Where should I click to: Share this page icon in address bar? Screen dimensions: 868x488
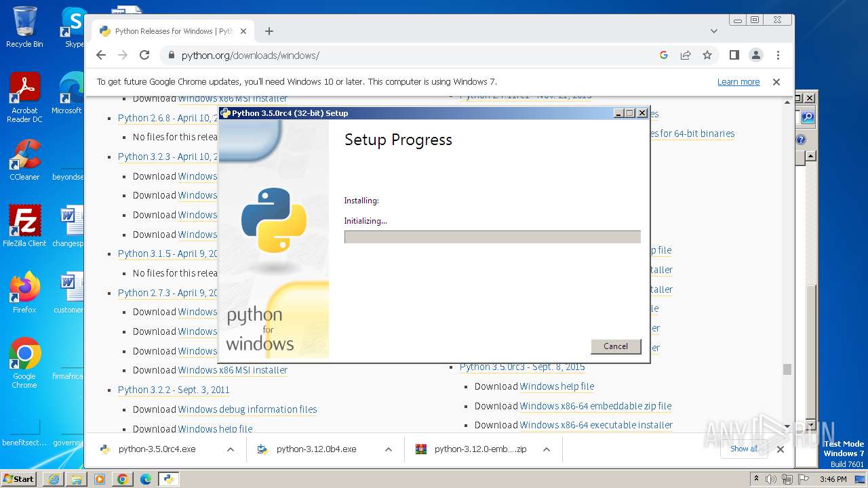(686, 55)
